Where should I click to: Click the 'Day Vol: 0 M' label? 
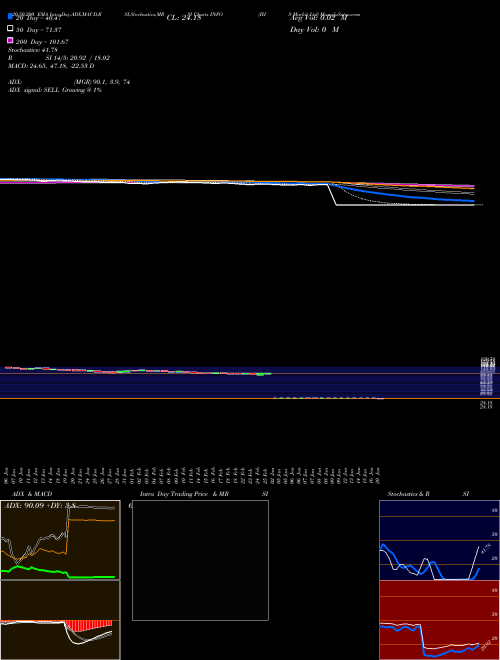(x=314, y=30)
